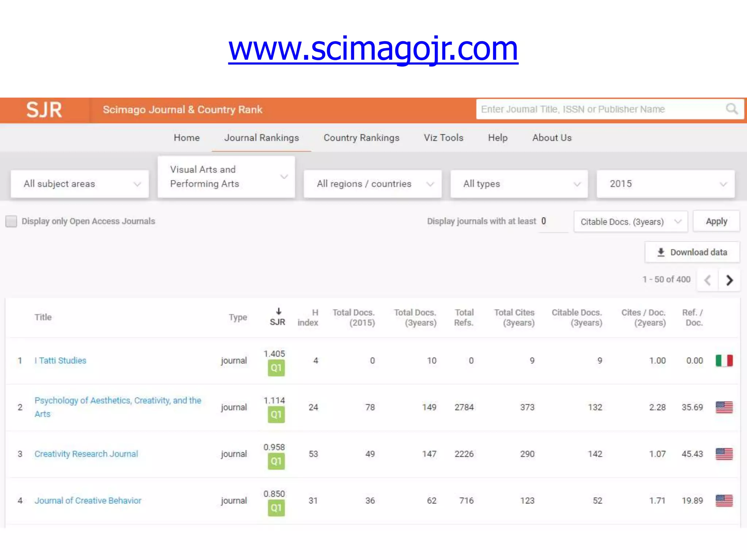Screen dimensions: 747x560
Task: Click the Q1 badge under SJR 0.850
Action: [x=276, y=508]
